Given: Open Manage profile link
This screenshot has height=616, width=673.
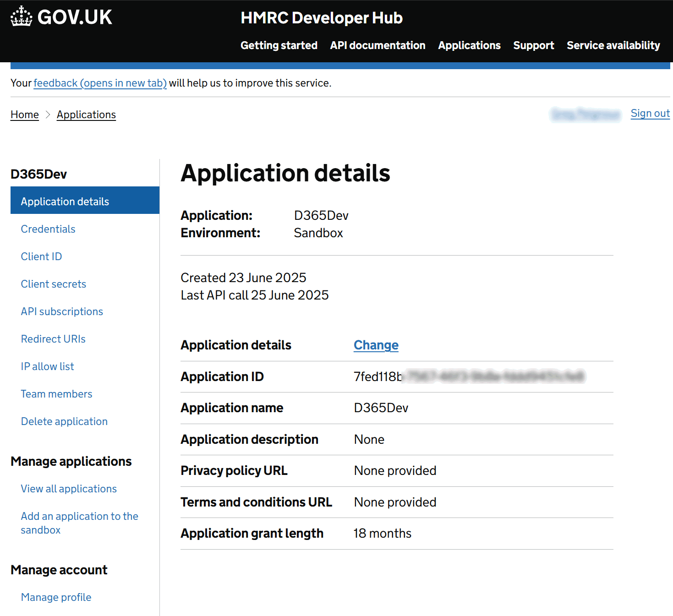Looking at the screenshot, I should (x=56, y=597).
